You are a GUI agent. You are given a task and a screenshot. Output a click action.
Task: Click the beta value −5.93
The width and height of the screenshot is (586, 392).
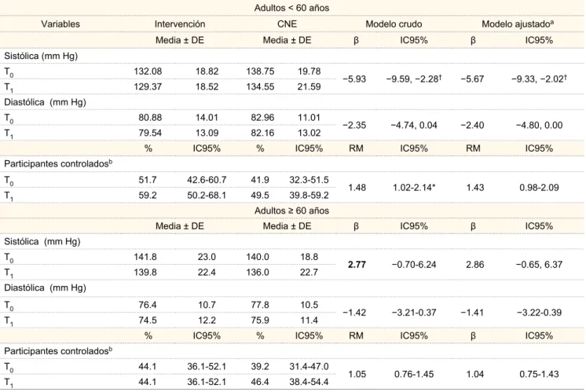pyautogui.click(x=354, y=79)
